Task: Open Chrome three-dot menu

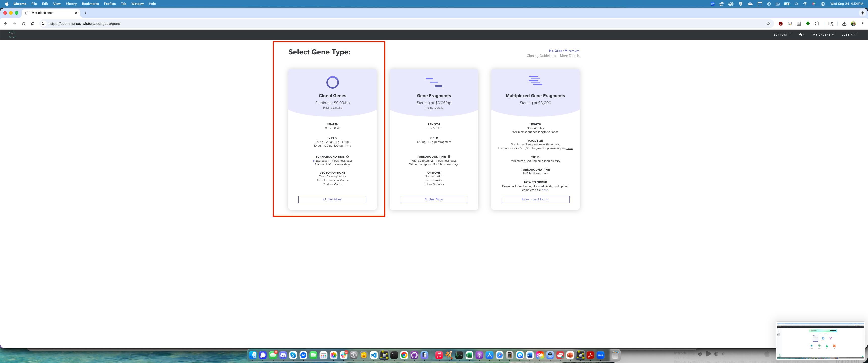Action: coord(862,24)
